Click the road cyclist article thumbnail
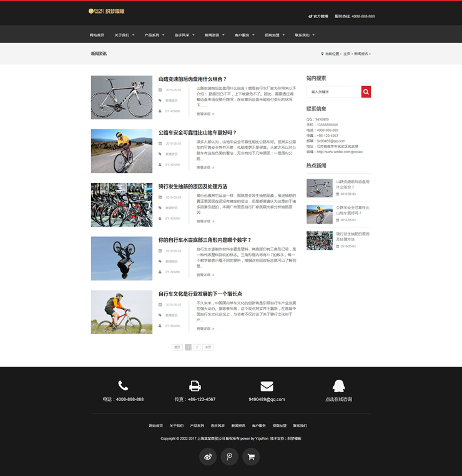The width and height of the screenshot is (462, 476). pyautogui.click(x=121, y=151)
